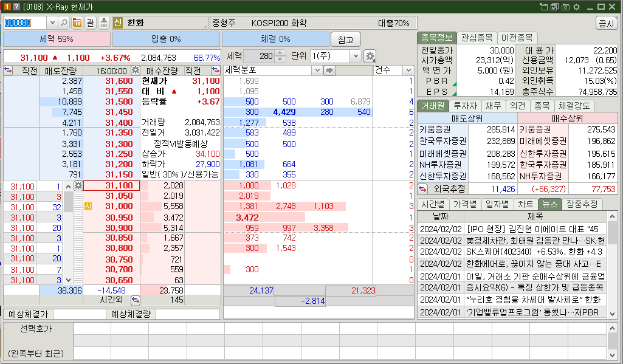This screenshot has height=364, width=623.
Task: Click the 공시 button
Action: click(x=607, y=23)
